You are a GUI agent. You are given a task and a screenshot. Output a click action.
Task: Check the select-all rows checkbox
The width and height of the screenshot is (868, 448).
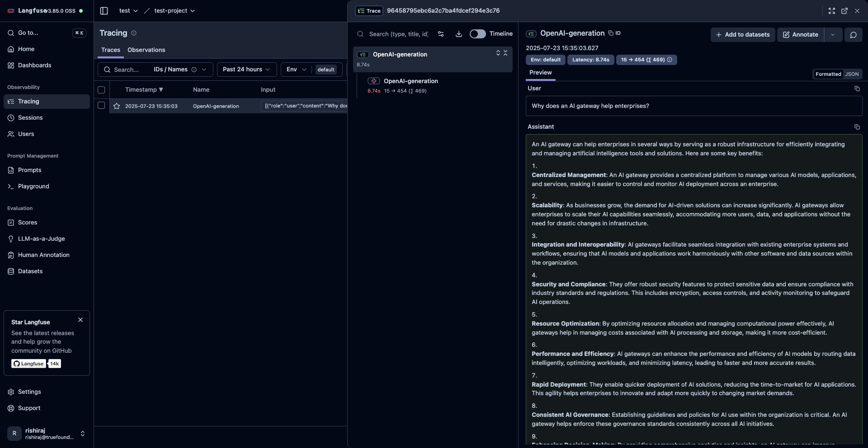tap(101, 90)
